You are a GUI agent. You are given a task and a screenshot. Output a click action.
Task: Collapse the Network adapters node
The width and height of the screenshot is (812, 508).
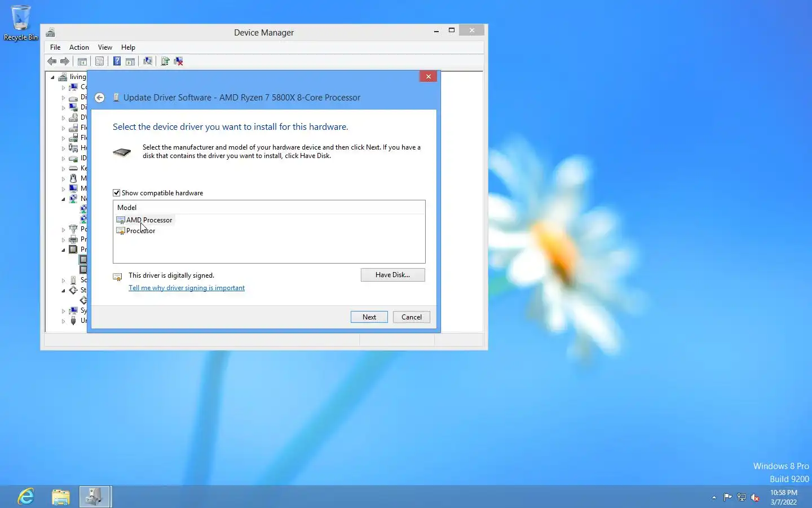63,199
